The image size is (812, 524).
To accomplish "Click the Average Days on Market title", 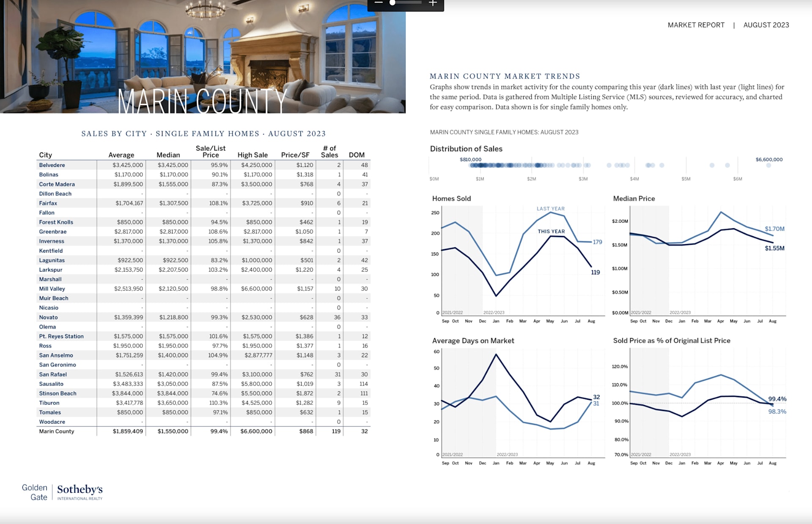I will click(473, 341).
